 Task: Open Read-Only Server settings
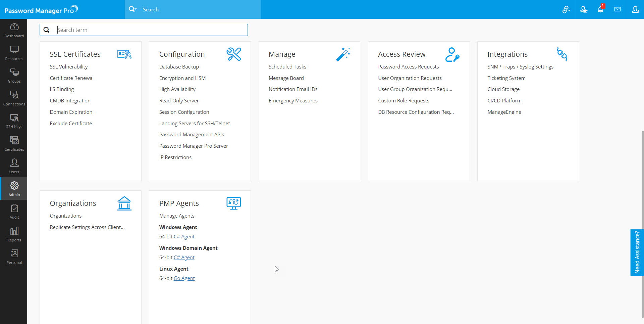[179, 101]
